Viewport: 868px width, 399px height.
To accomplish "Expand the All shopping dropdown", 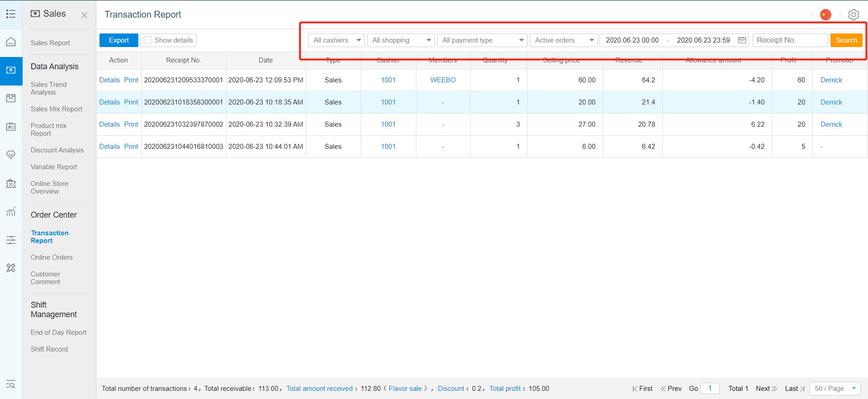I will point(401,40).
